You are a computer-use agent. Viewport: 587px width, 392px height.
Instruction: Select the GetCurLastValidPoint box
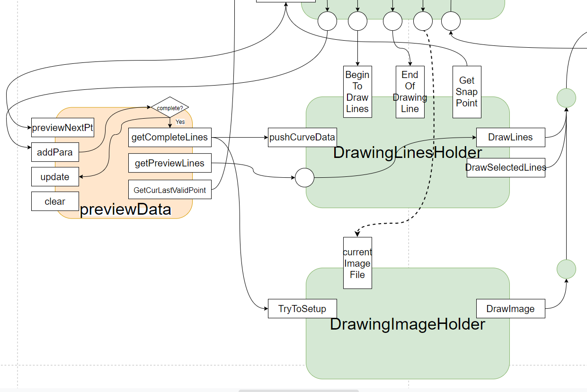(170, 190)
